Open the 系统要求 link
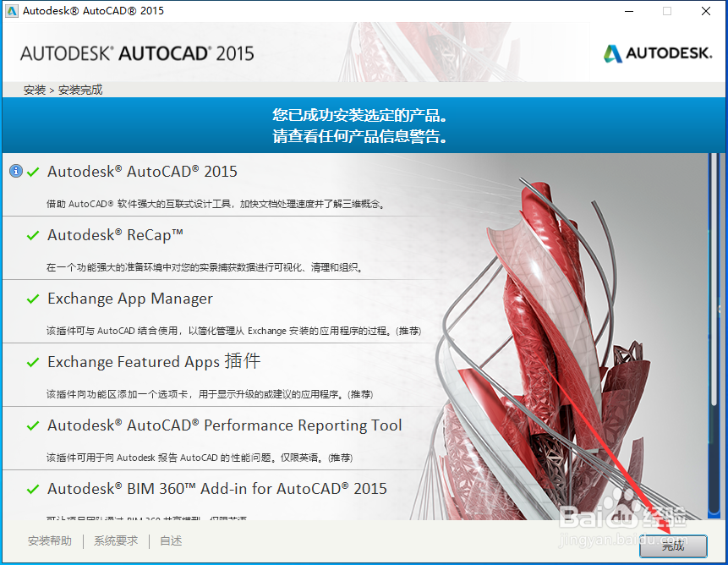Screen dimensions: 728x565 115,540
